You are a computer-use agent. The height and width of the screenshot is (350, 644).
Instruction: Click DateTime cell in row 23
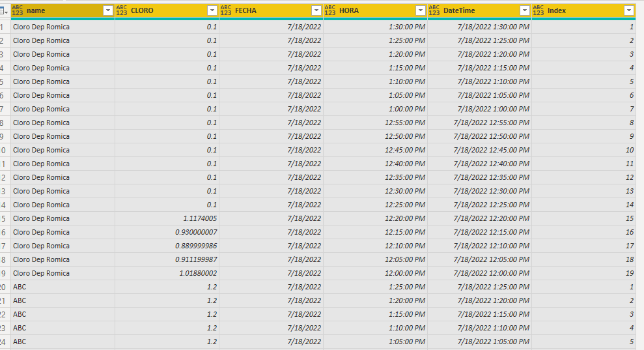click(480, 328)
